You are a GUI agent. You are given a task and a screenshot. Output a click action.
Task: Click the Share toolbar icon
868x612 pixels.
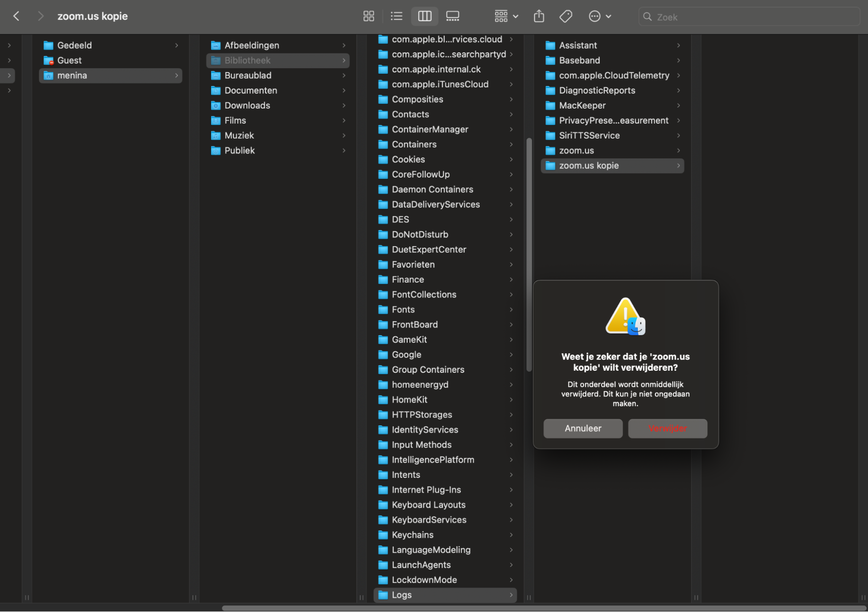(x=538, y=16)
